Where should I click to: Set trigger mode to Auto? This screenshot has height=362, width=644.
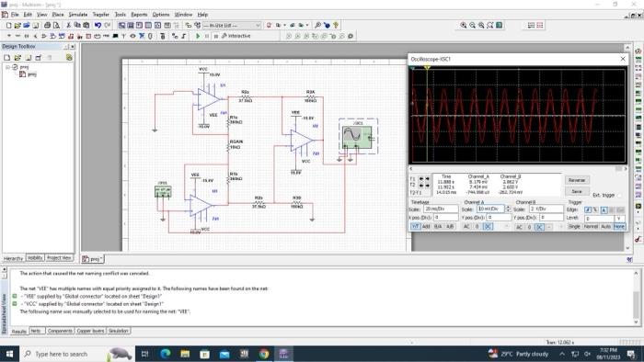605,226
